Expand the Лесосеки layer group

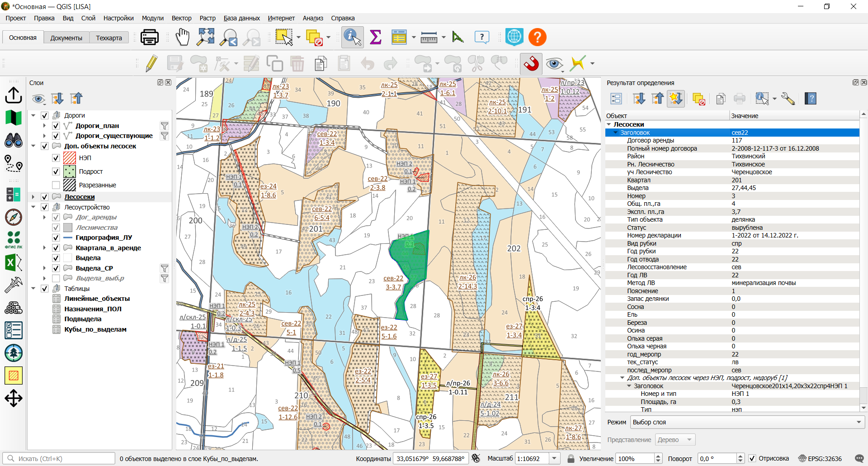(x=33, y=197)
